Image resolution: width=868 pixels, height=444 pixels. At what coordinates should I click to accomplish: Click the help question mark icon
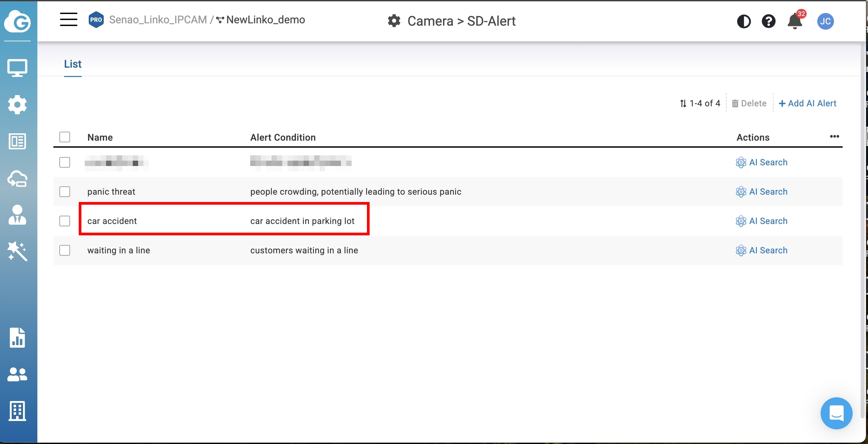(x=769, y=22)
